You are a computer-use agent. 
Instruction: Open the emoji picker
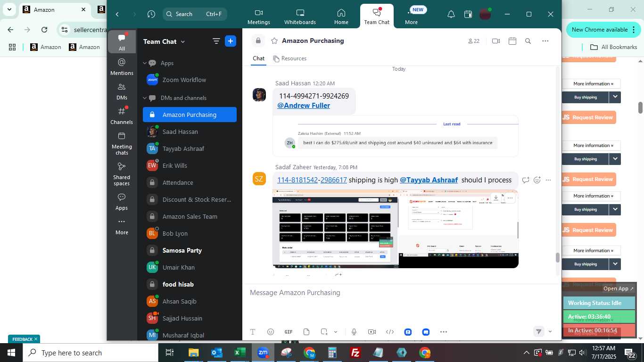[x=271, y=332]
